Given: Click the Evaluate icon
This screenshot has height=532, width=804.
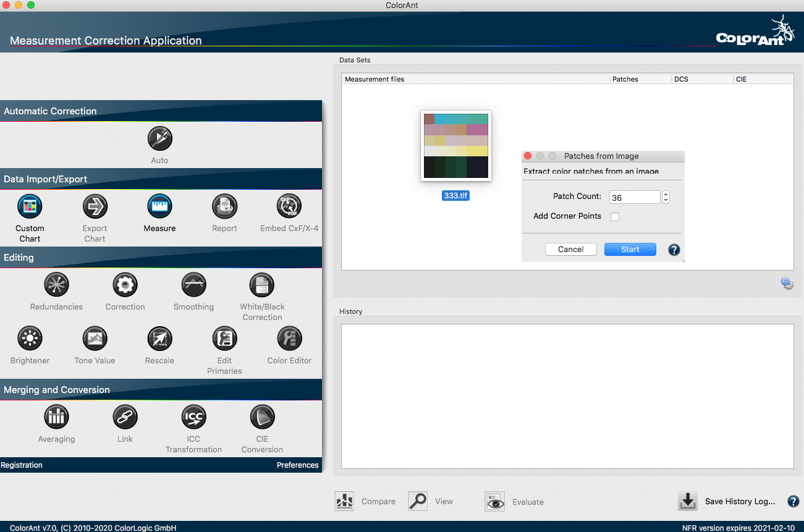Looking at the screenshot, I should coord(495,501).
